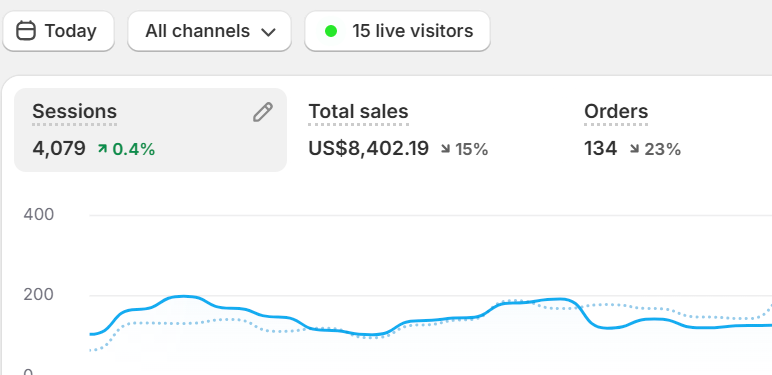
Task: Click the 15% sales decrease indicator
Action: pos(464,149)
